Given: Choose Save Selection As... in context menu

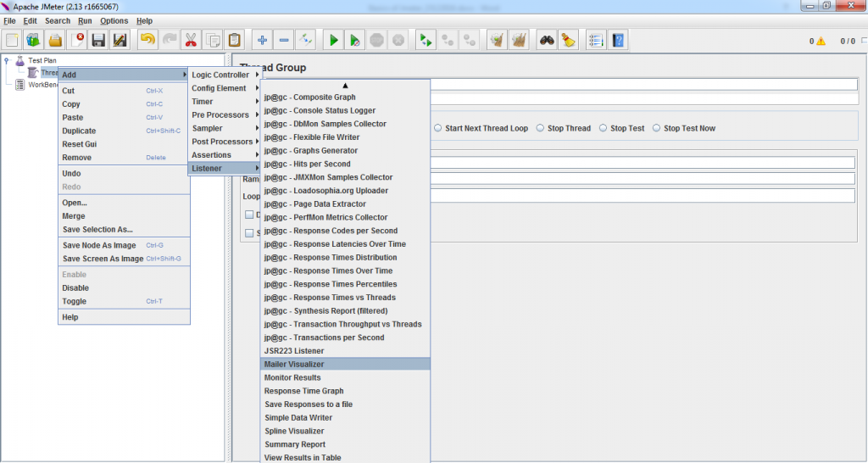Looking at the screenshot, I should pyautogui.click(x=124, y=229).
